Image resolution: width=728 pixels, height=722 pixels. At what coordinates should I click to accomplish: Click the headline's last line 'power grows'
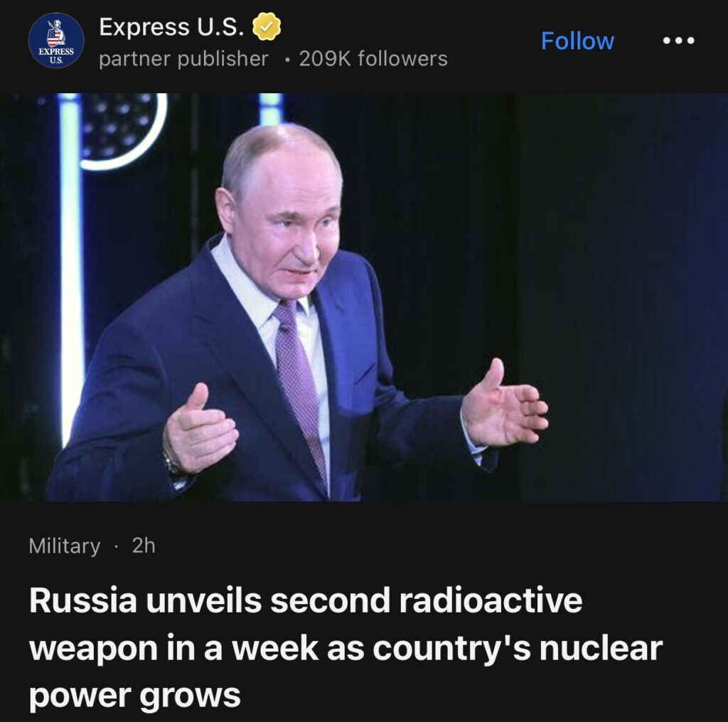pos(134,696)
